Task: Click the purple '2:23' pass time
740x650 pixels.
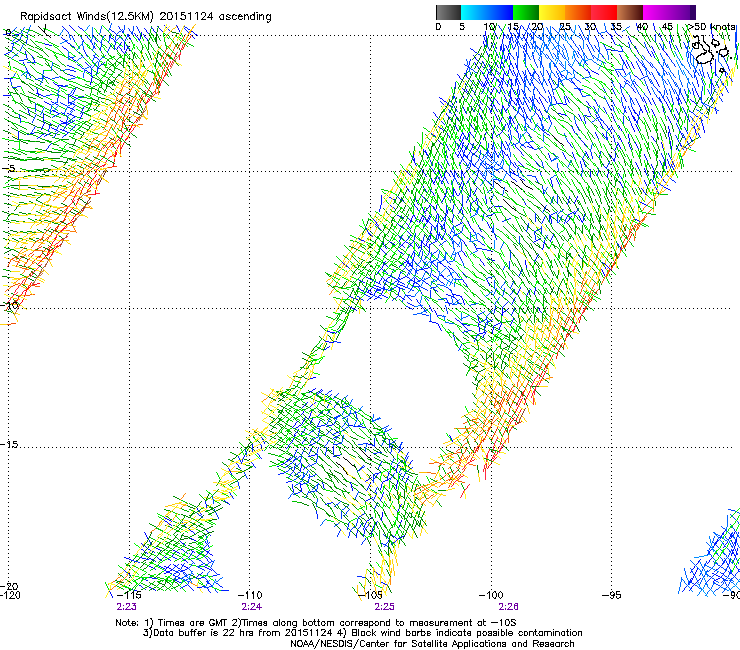Action: coord(126,607)
